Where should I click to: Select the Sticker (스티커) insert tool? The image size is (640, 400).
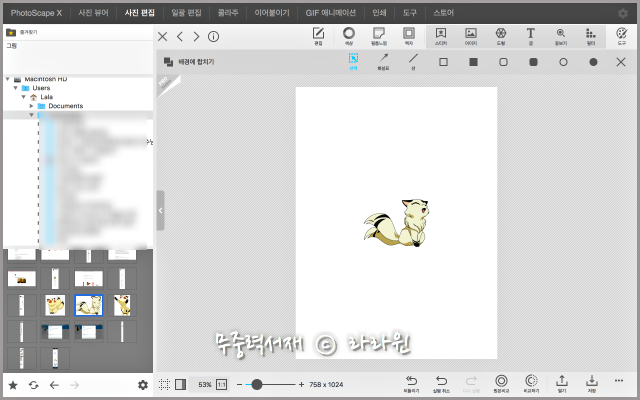(x=441, y=36)
